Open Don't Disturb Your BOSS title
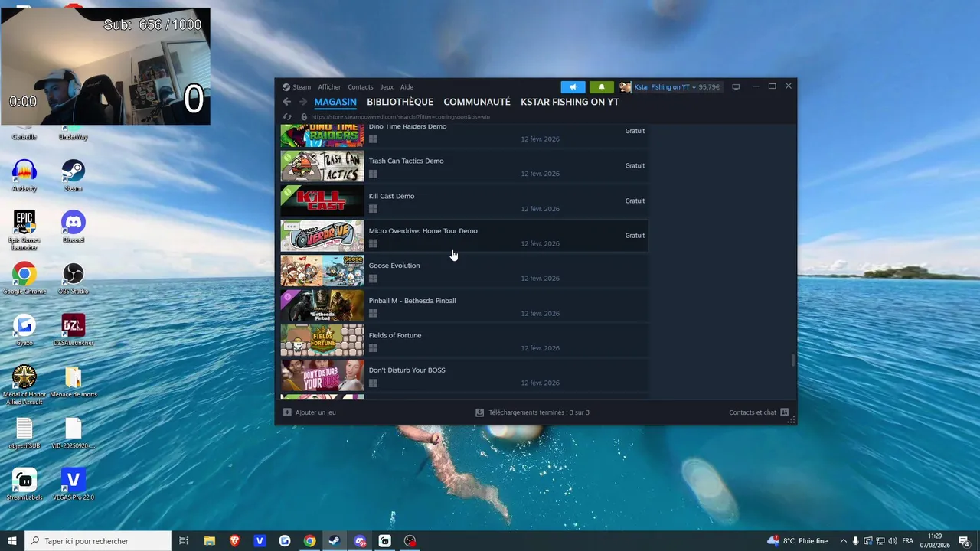This screenshot has width=980, height=551. [x=407, y=370]
